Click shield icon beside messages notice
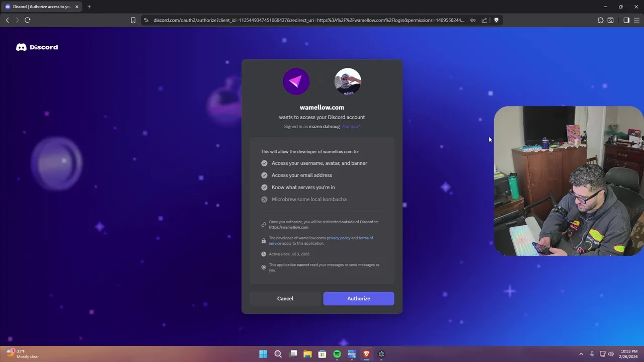Image resolution: width=644 pixels, height=362 pixels. point(264,267)
